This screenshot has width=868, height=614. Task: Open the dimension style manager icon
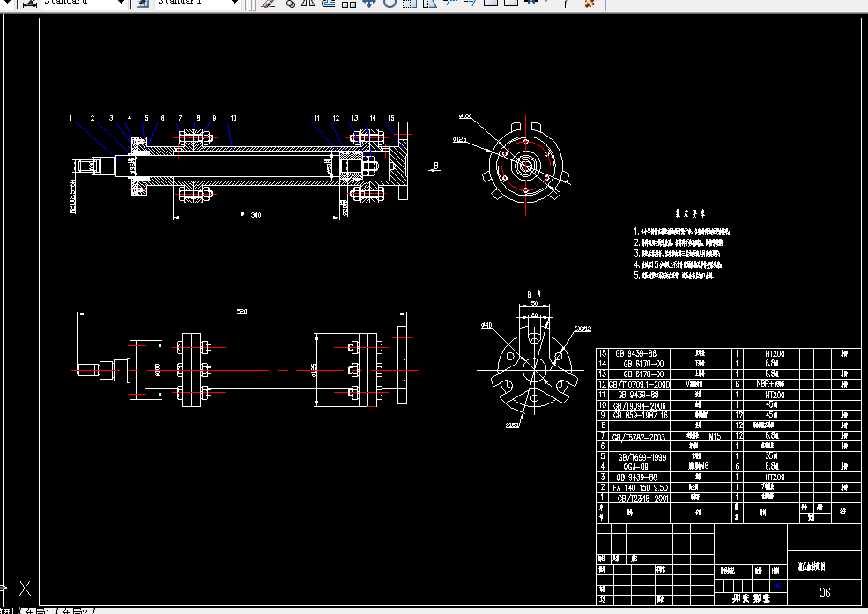(x=29, y=4)
